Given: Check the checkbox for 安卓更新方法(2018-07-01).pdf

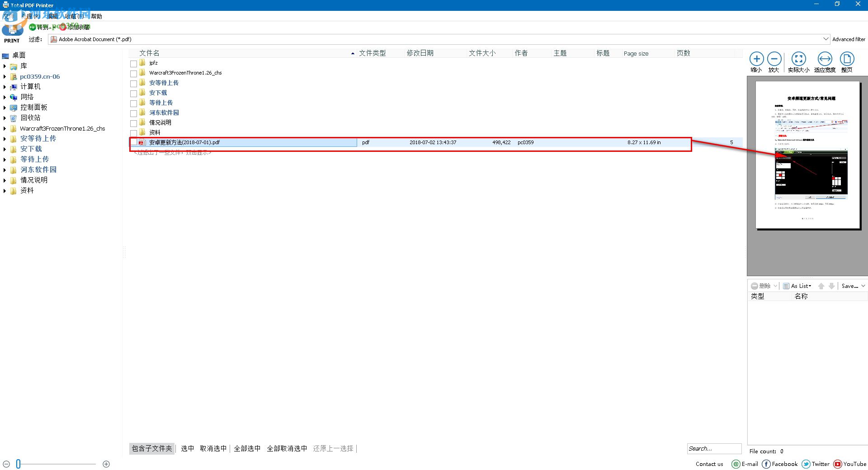Looking at the screenshot, I should click(x=133, y=142).
